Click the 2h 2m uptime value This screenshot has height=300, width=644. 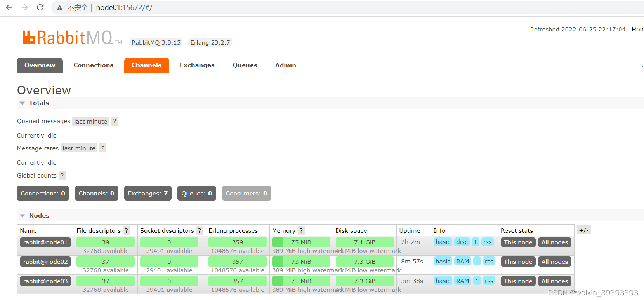[411, 242]
